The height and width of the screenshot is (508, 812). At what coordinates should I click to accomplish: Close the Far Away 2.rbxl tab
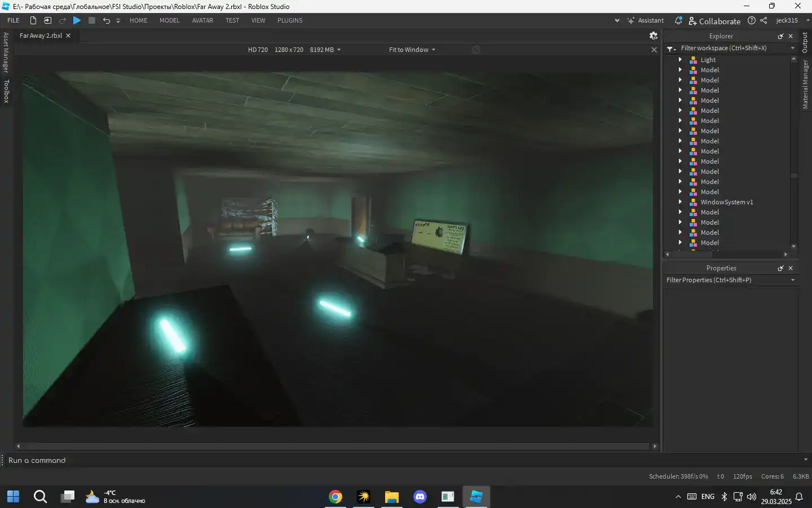(x=68, y=36)
